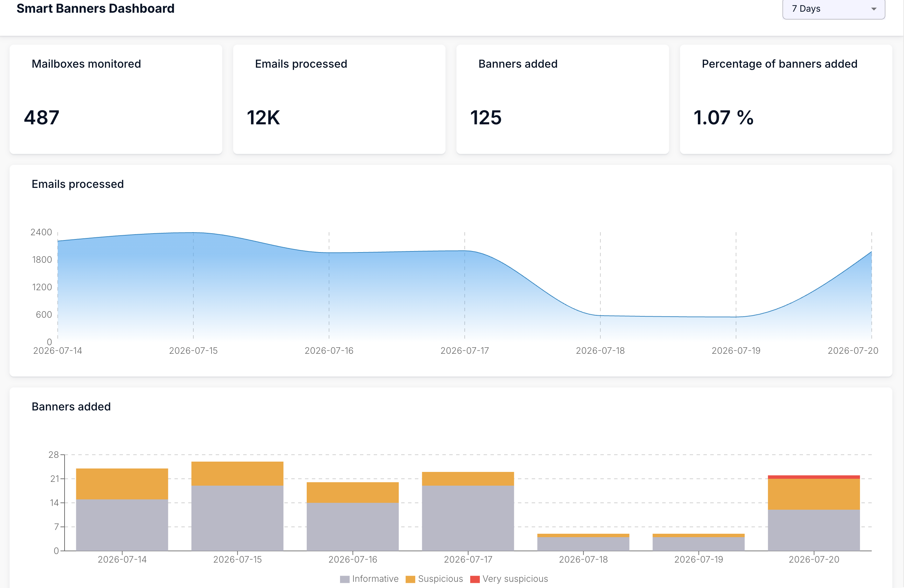This screenshot has width=904, height=588.
Task: Click the 1800 y-axis label
Action: point(42,260)
